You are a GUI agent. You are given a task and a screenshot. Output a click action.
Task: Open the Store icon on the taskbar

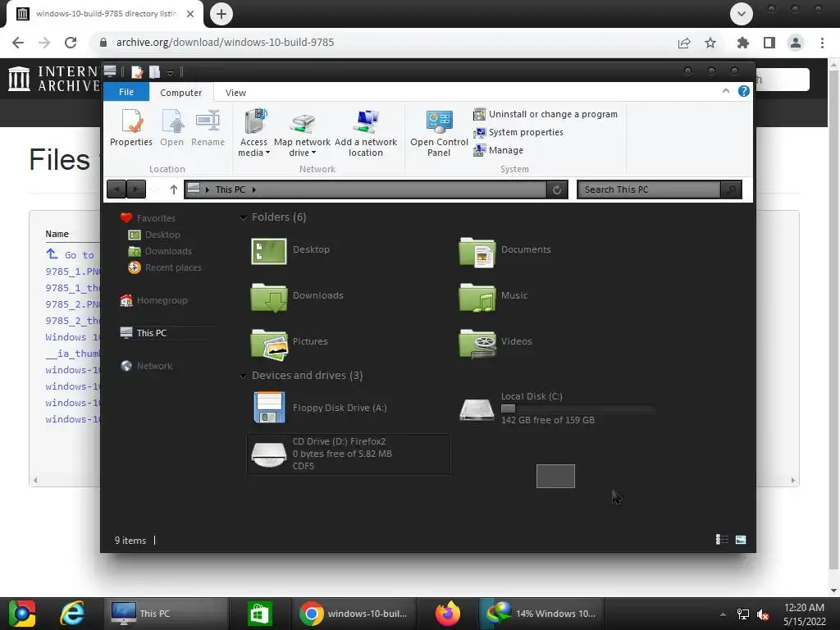click(260, 614)
